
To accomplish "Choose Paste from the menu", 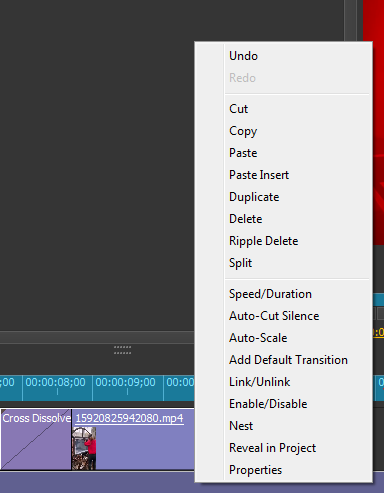I will click(x=283, y=153).
